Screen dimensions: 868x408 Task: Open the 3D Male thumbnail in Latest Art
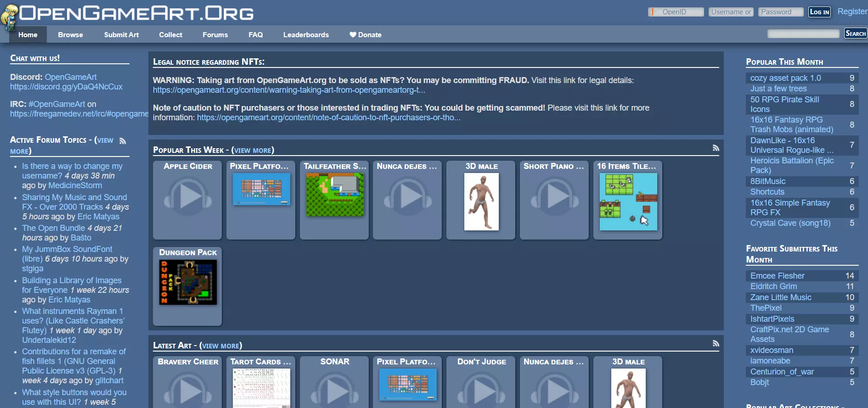(x=628, y=388)
